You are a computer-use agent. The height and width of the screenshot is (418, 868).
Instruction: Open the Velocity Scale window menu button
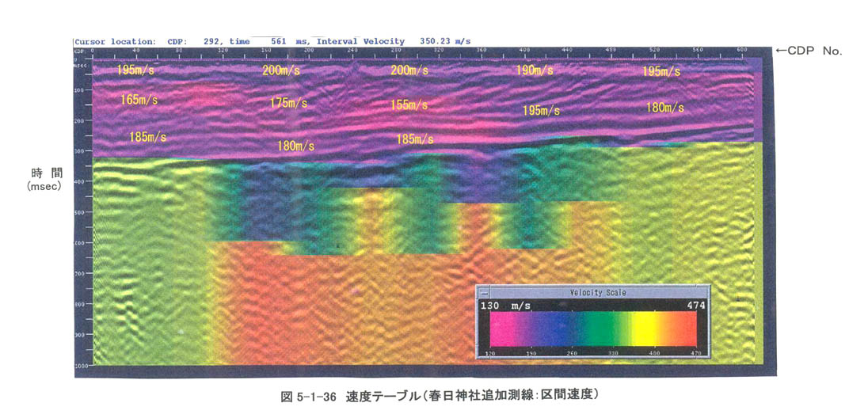coord(485,293)
